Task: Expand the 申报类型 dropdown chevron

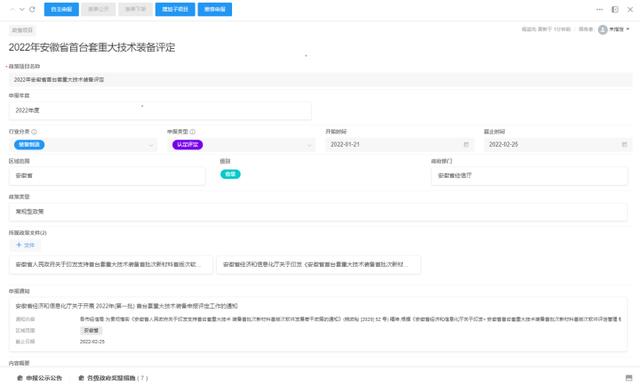Action: (309, 145)
